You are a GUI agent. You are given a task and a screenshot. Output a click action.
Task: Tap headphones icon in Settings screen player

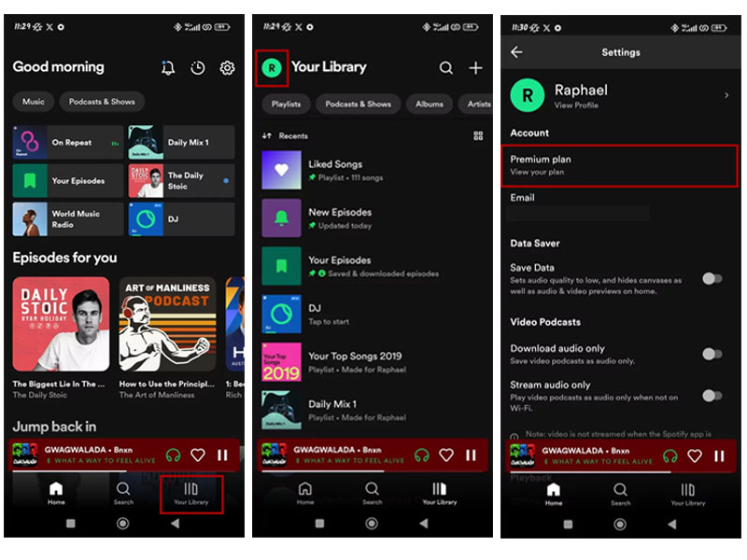point(669,456)
